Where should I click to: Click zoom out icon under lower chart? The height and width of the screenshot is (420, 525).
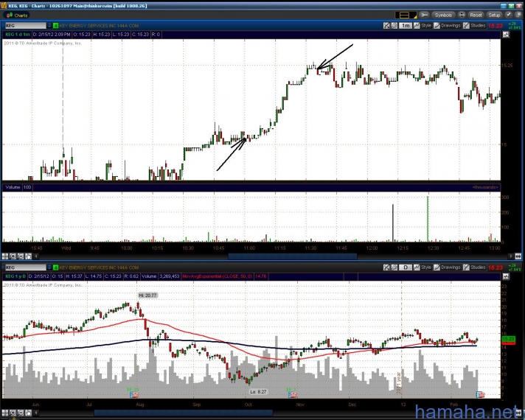(x=21, y=413)
